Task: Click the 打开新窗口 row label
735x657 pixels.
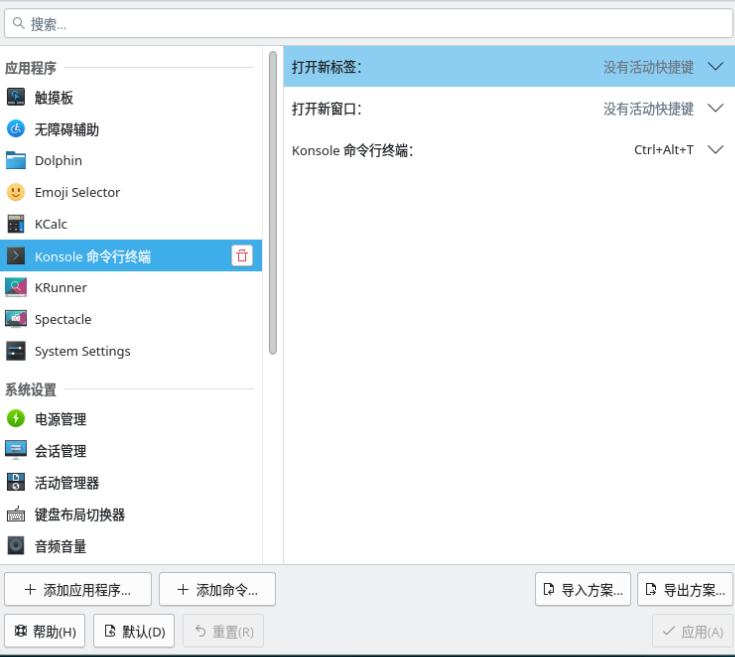Action: point(327,109)
